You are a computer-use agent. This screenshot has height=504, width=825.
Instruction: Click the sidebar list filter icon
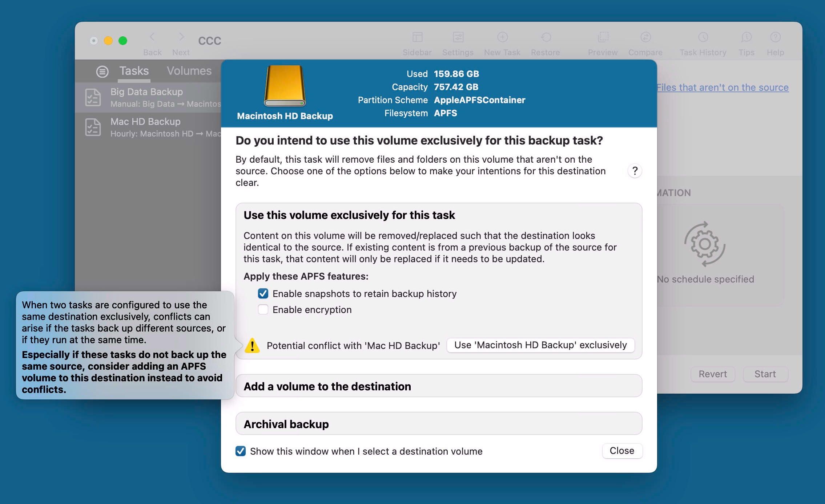102,72
